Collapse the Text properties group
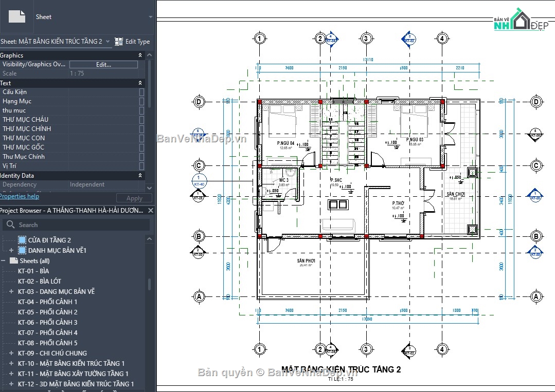The height and width of the screenshot is (392, 555). (x=140, y=83)
